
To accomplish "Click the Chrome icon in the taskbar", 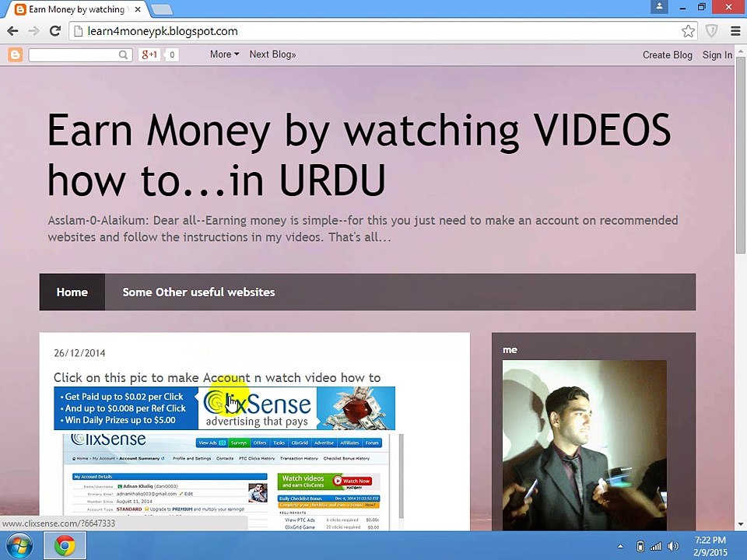I will coord(65,546).
